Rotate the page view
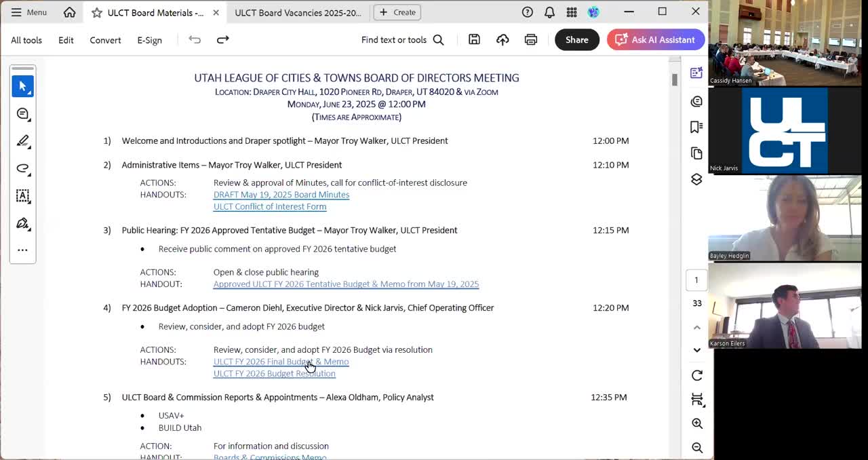The height and width of the screenshot is (460, 868). click(696, 375)
